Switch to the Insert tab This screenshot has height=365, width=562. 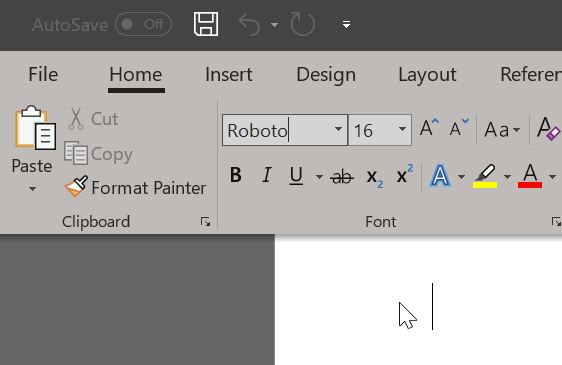pos(229,75)
